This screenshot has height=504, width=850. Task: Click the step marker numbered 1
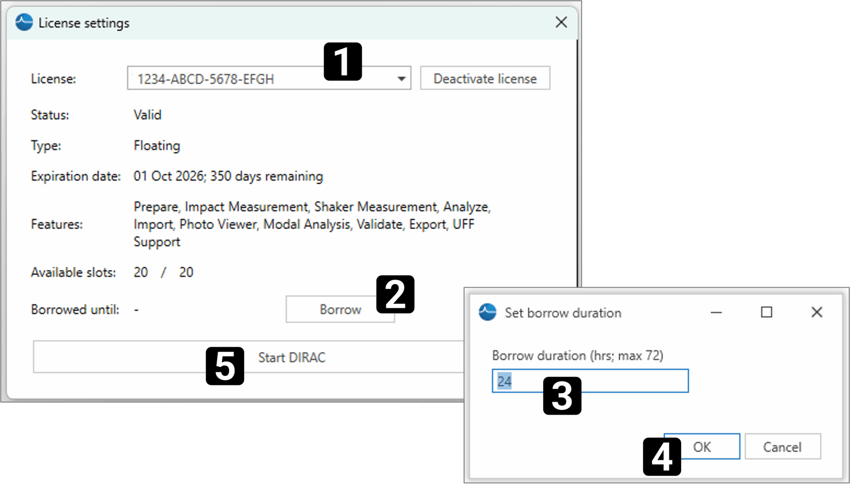pyautogui.click(x=343, y=61)
